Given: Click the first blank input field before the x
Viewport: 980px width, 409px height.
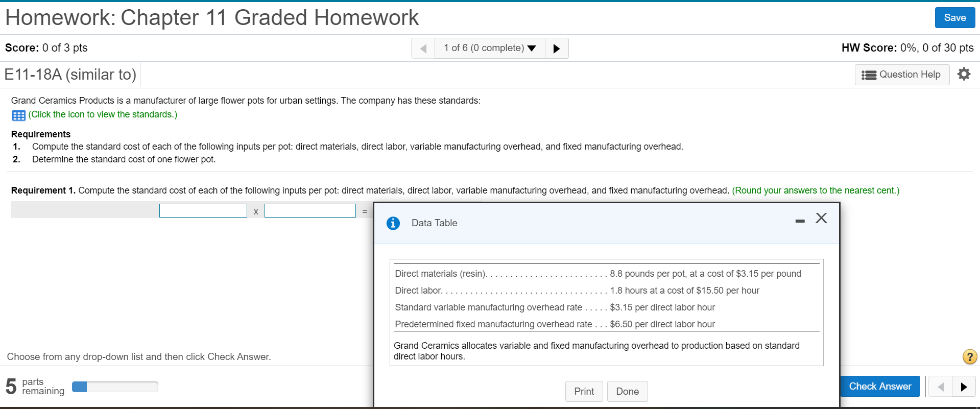Looking at the screenshot, I should click(x=203, y=210).
